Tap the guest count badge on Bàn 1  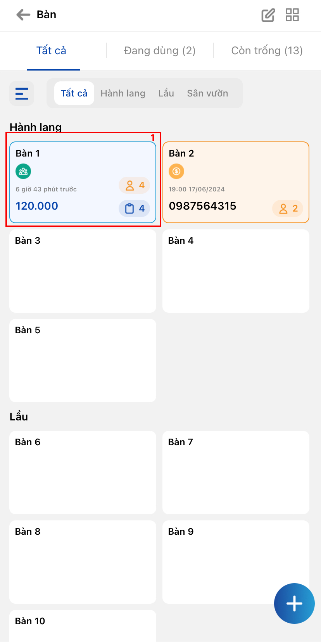(135, 185)
